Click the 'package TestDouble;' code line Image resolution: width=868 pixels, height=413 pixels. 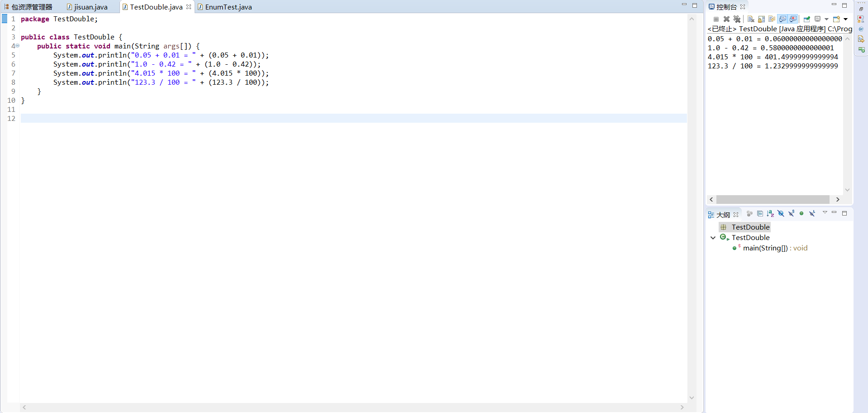pyautogui.click(x=59, y=19)
